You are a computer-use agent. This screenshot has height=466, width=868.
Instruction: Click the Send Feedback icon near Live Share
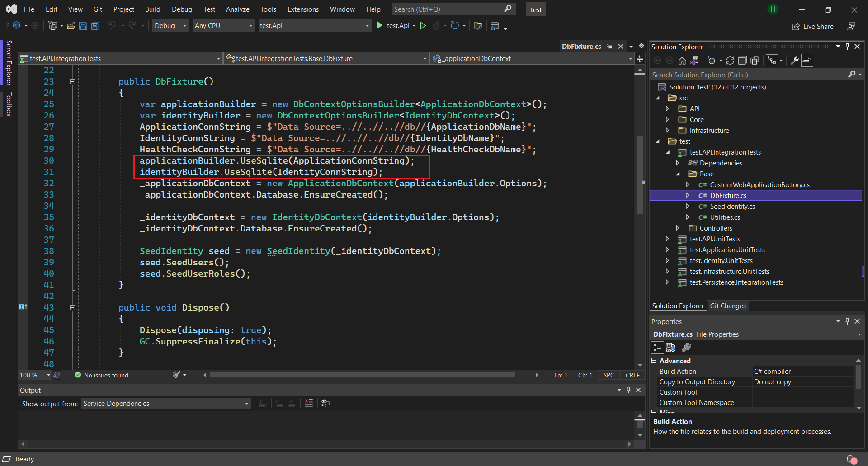point(851,26)
